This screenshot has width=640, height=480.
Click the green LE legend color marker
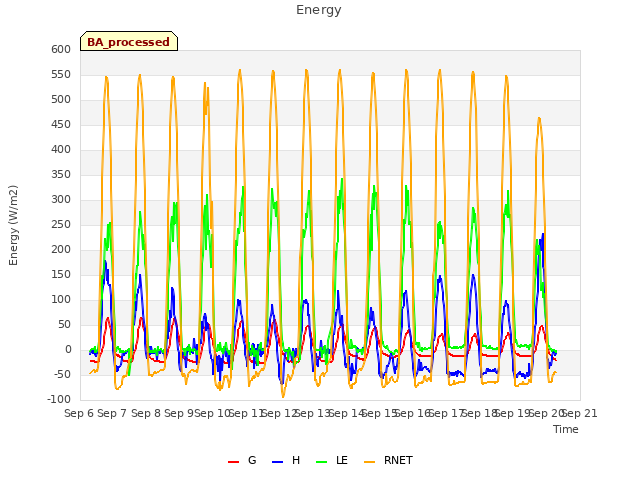[x=322, y=462]
